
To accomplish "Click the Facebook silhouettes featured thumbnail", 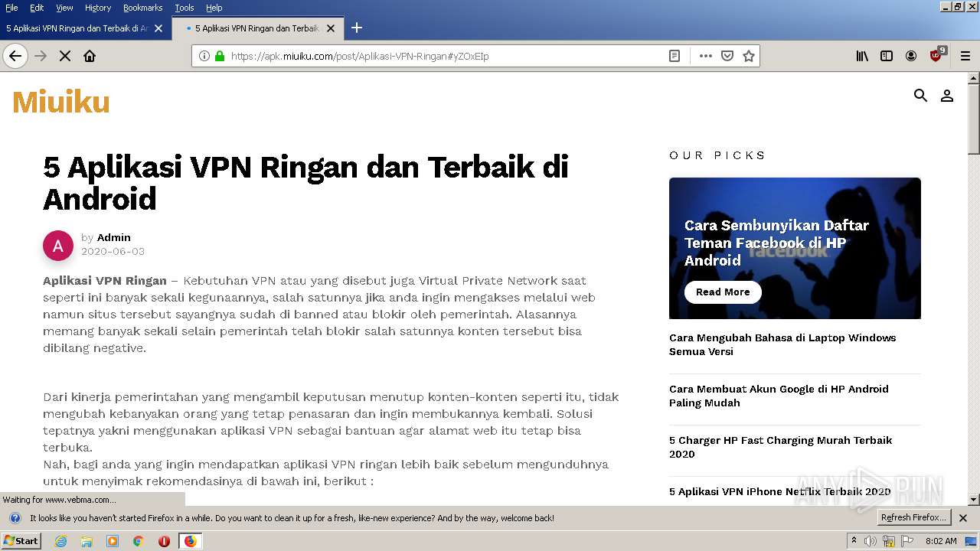I will point(795,249).
